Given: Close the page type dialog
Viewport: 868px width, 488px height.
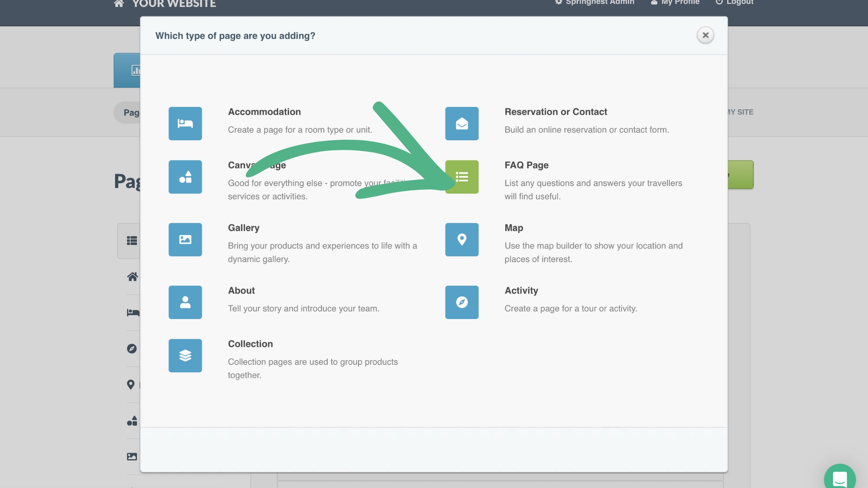Looking at the screenshot, I should [x=705, y=35].
